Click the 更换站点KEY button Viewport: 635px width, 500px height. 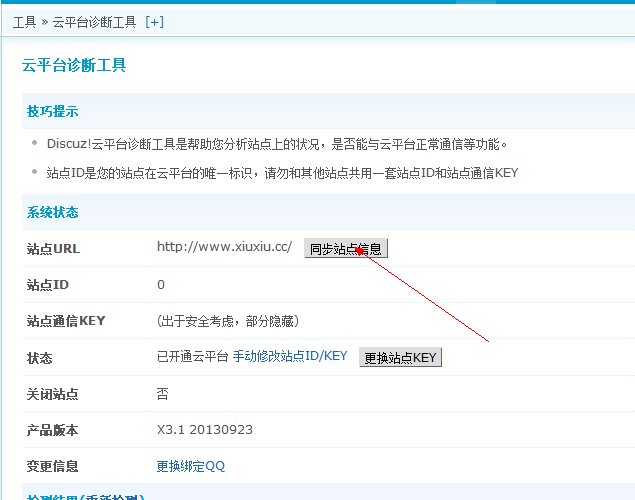(x=400, y=357)
